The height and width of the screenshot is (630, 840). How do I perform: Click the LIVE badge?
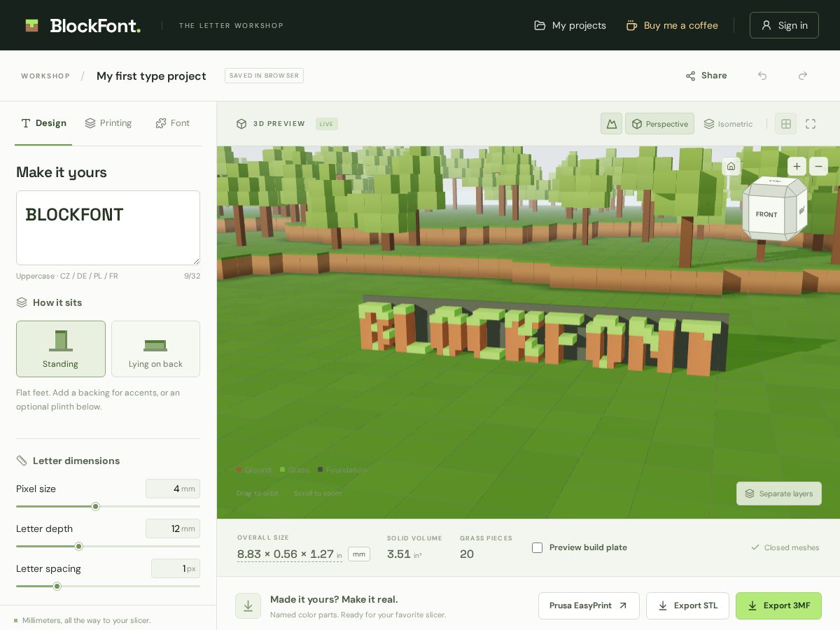(327, 124)
